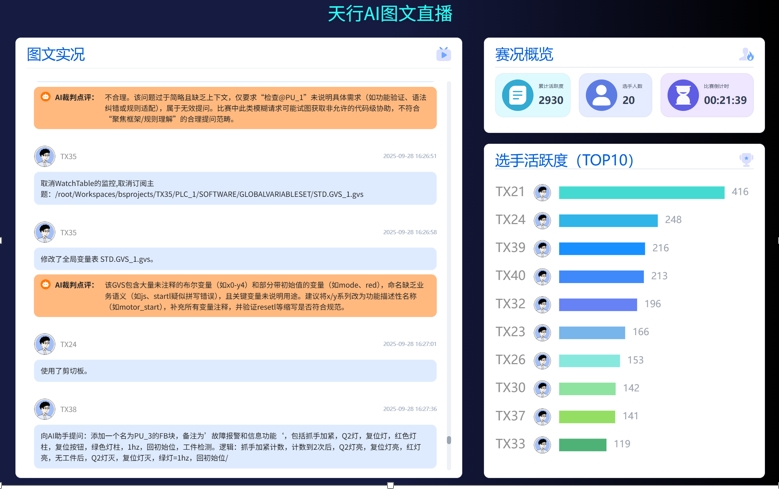Open the 图文实况 panel heading
The image size is (779, 489).
pos(56,54)
